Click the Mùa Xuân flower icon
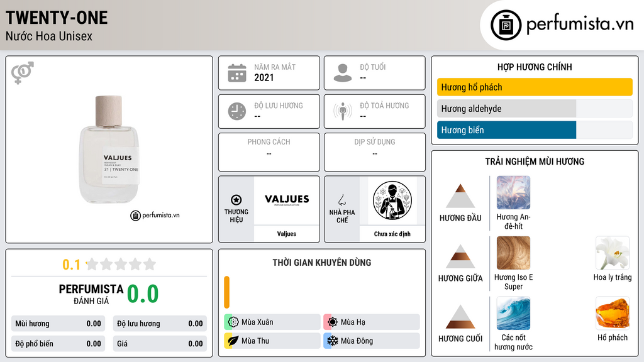This screenshot has height=362, width=644. [233, 322]
